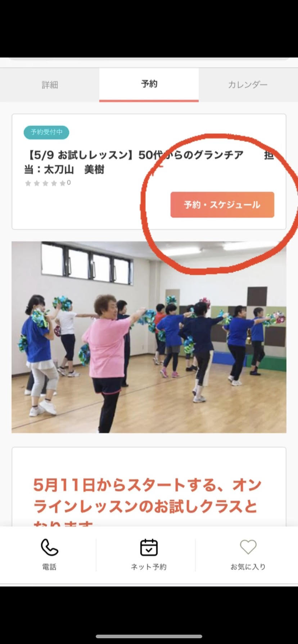Click the fourth rating star
Screen dimensions: 298x644
coord(54,183)
